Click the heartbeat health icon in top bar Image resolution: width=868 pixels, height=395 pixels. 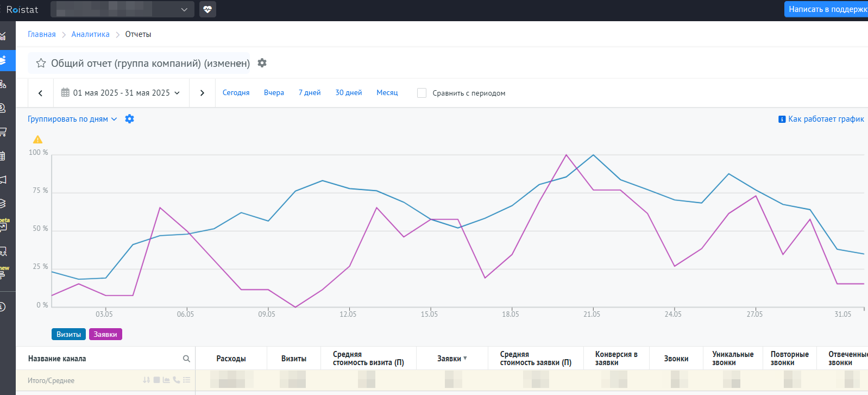[x=207, y=9]
